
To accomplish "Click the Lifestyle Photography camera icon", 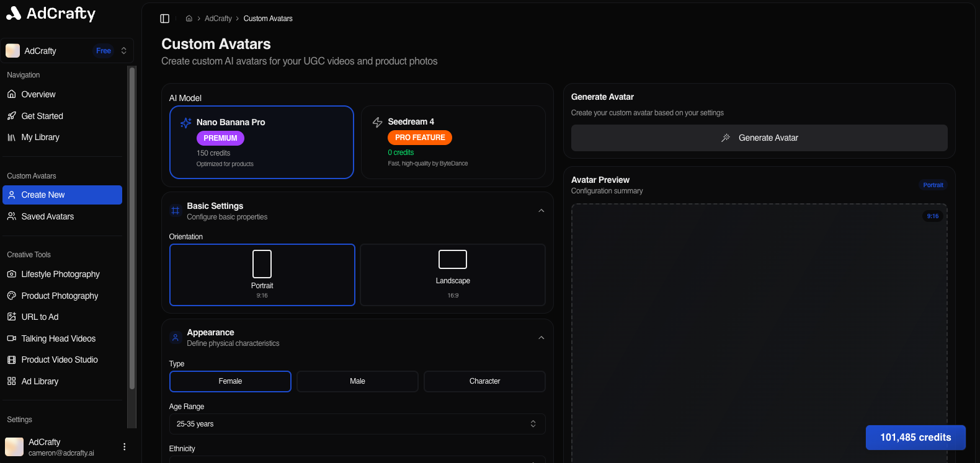I will point(12,274).
